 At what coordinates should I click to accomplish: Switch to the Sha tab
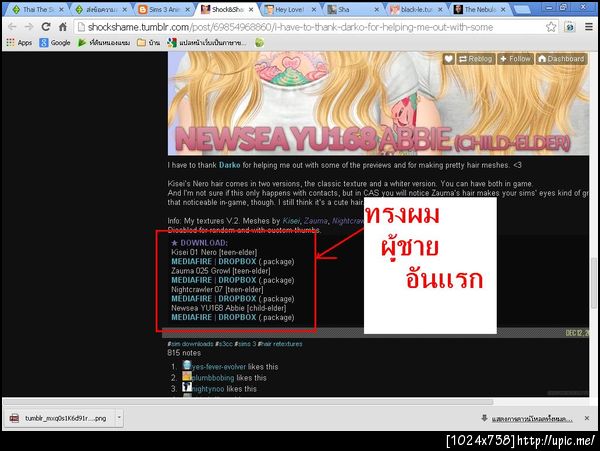[x=350, y=9]
